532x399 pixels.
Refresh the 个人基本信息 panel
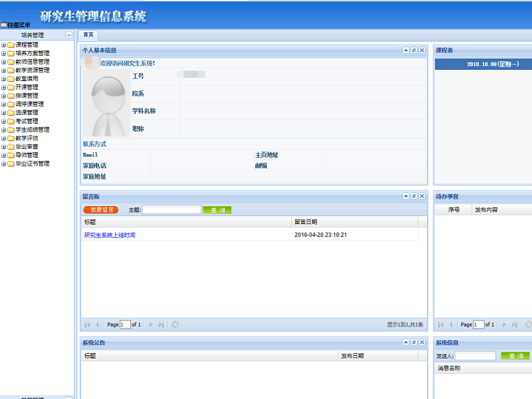point(414,50)
